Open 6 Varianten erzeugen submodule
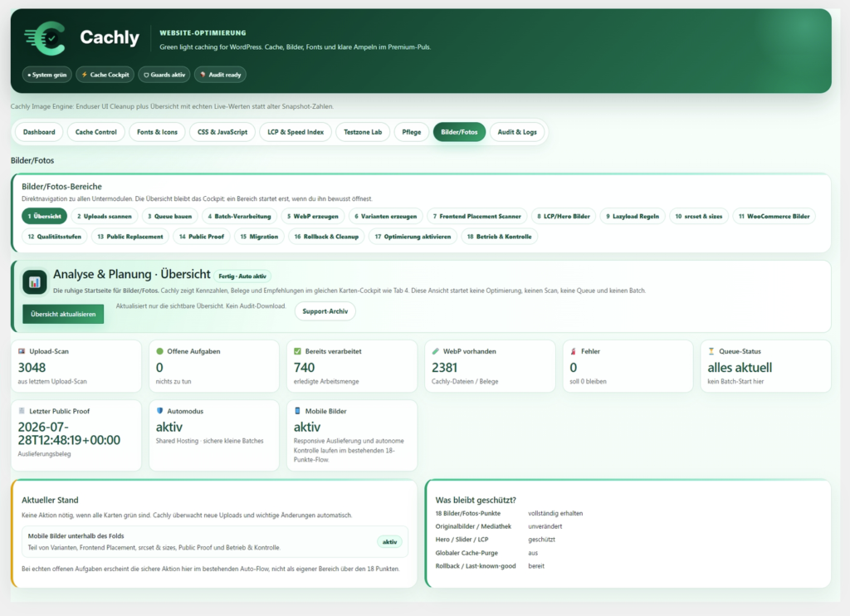 [x=385, y=216]
